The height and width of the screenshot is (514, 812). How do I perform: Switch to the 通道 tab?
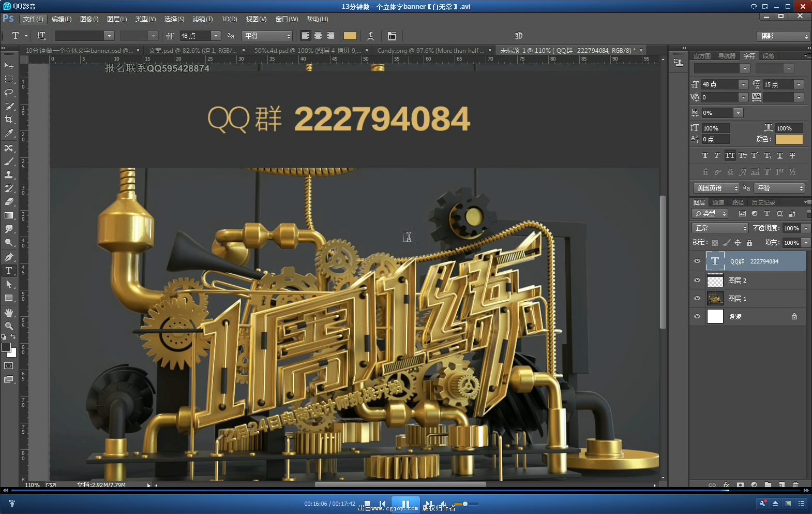718,202
